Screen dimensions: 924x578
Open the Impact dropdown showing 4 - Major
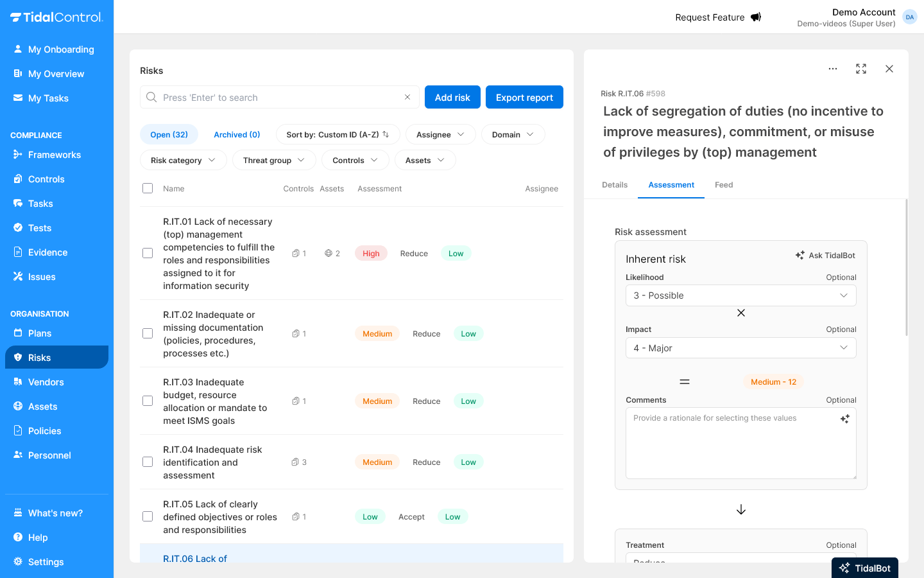(740, 348)
